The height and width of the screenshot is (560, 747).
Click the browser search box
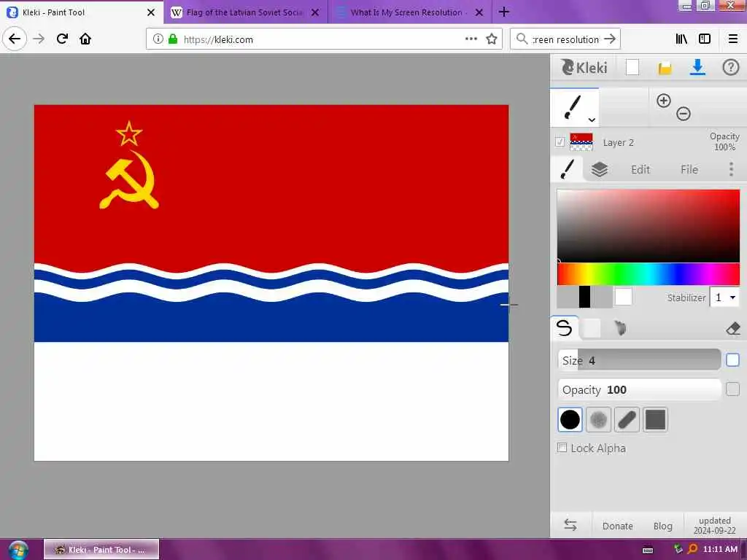pos(565,39)
